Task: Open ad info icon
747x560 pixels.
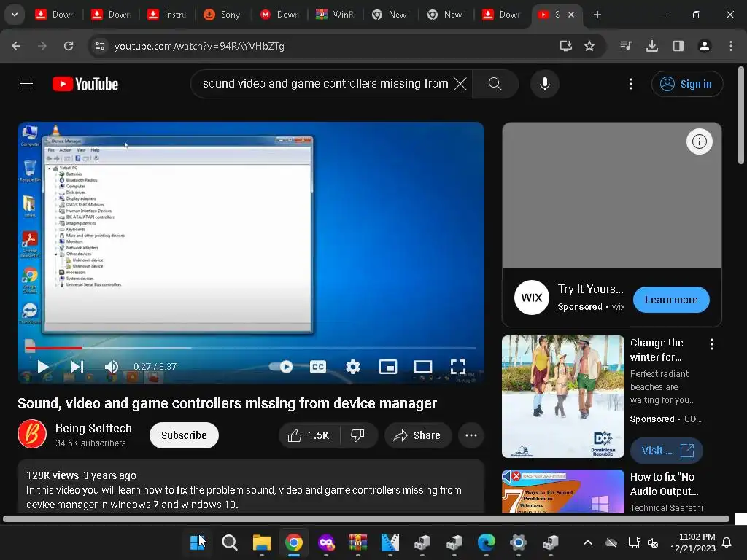Action: click(x=699, y=141)
